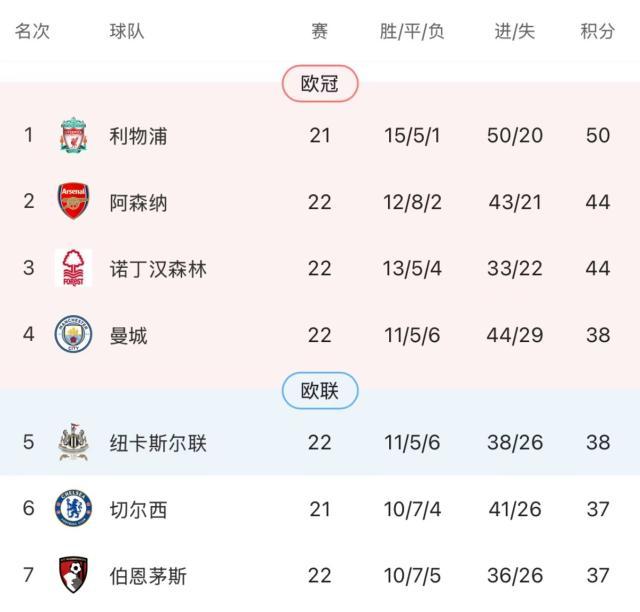Click the Chelsea club crest
The image size is (640, 612).
tap(73, 509)
